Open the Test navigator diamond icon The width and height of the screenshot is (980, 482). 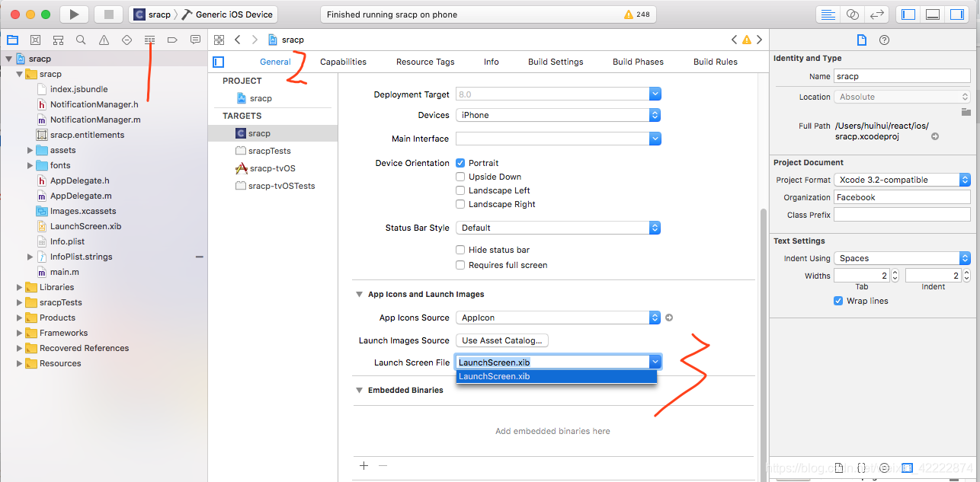[x=127, y=40]
